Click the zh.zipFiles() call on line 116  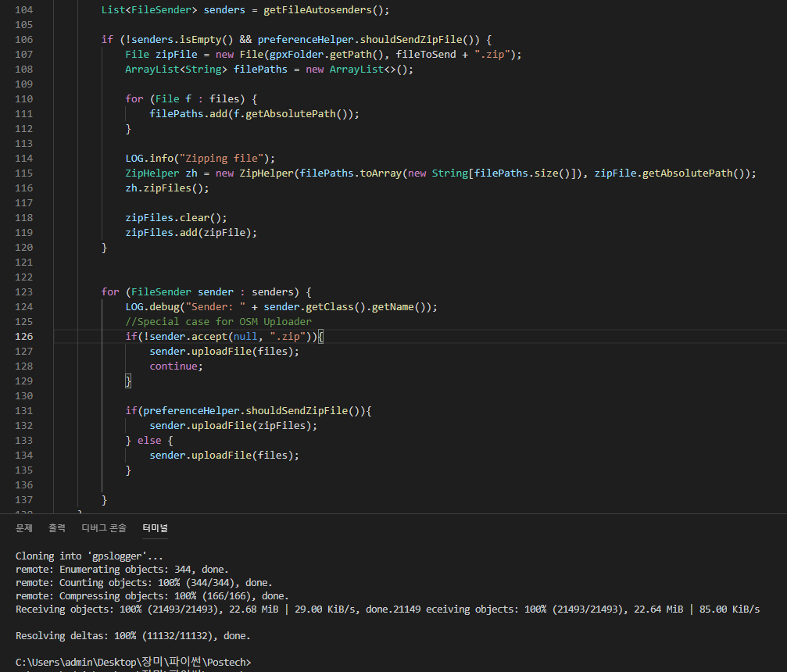(166, 188)
